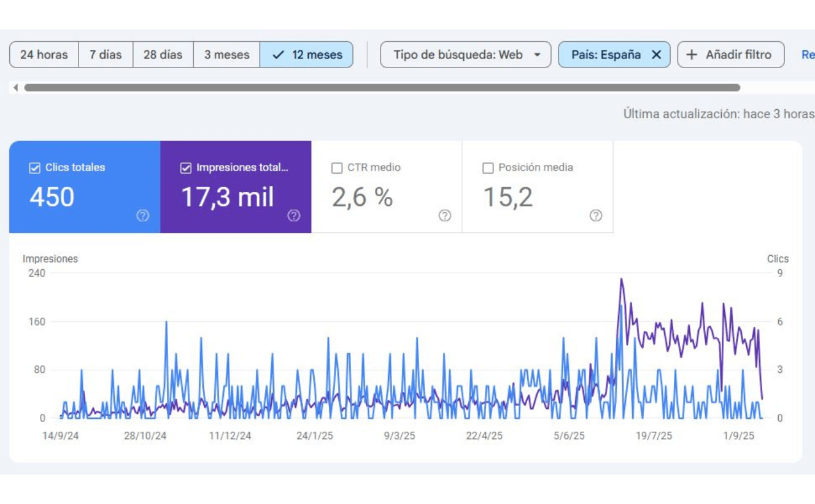This screenshot has width=815, height=504.
Task: Enable the Posición media checkbox
Action: [488, 168]
